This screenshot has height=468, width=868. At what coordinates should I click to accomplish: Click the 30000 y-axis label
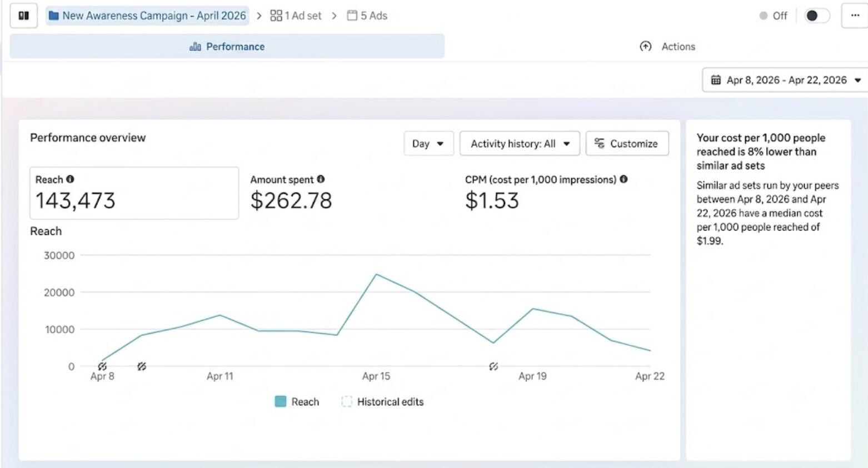click(59, 255)
